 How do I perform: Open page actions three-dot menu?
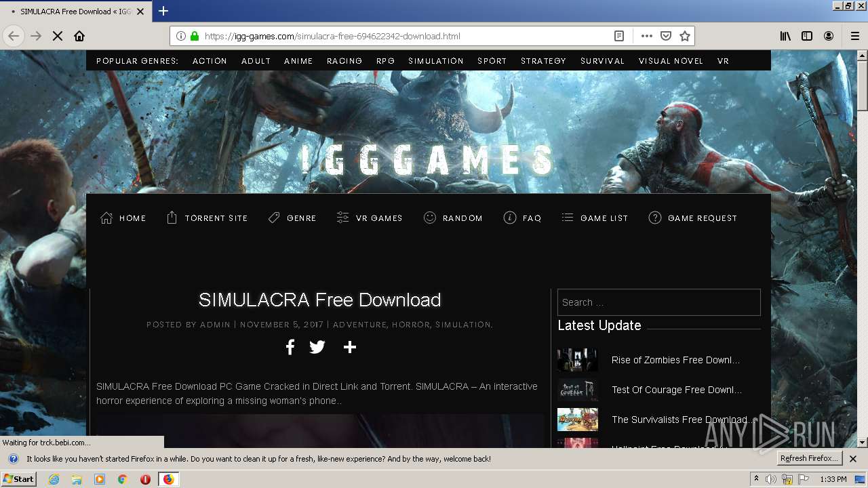[647, 36]
